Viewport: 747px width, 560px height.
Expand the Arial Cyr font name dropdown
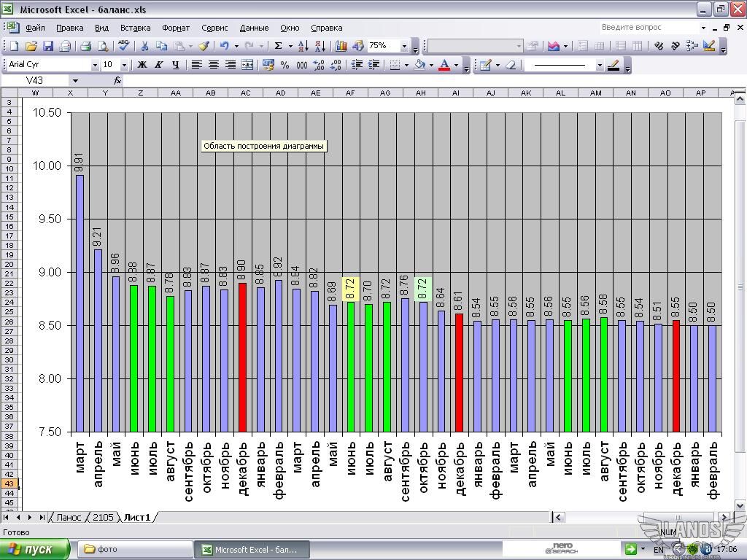95,65
